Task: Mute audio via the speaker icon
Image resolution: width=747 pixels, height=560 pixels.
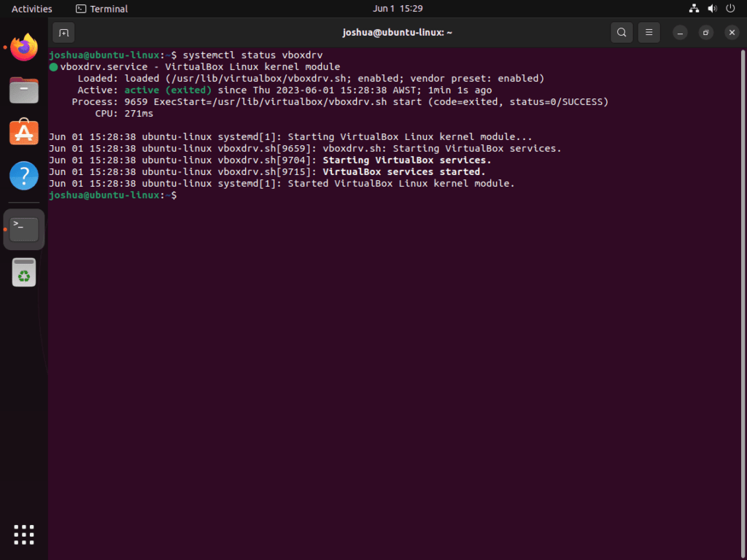Action: (712, 8)
